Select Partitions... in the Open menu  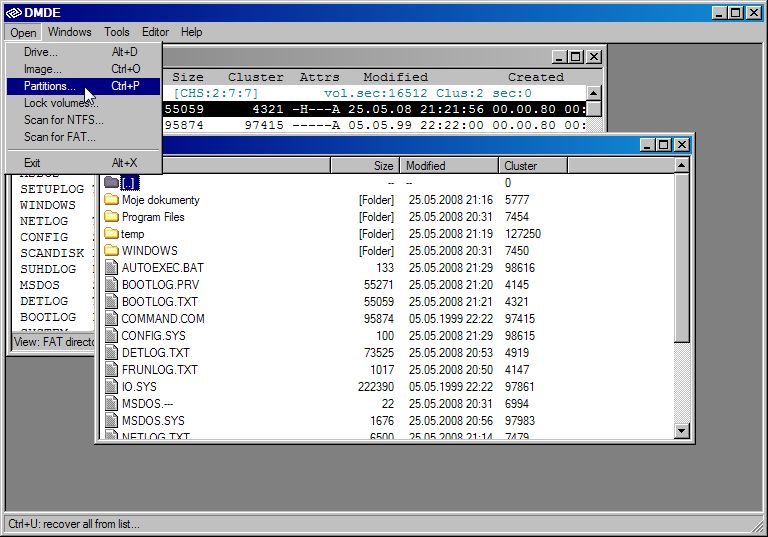tap(83, 86)
